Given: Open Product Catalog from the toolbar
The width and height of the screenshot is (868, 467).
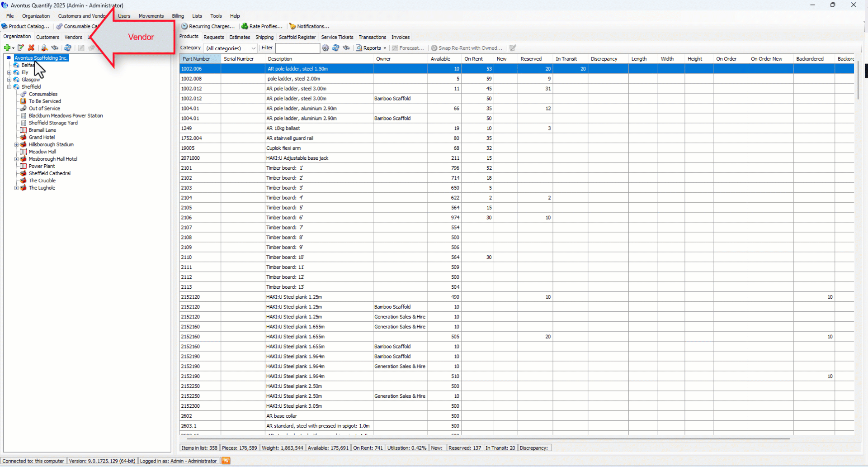Looking at the screenshot, I should [25, 26].
